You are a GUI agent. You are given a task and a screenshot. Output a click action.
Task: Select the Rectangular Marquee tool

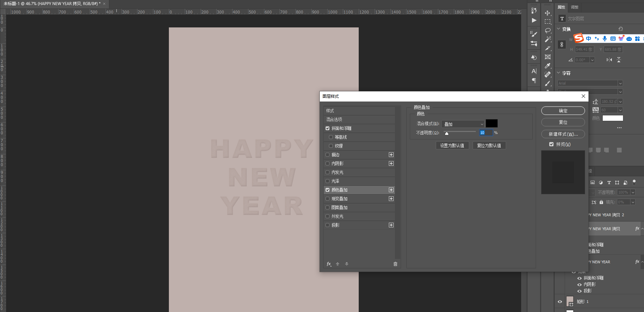[x=548, y=22]
